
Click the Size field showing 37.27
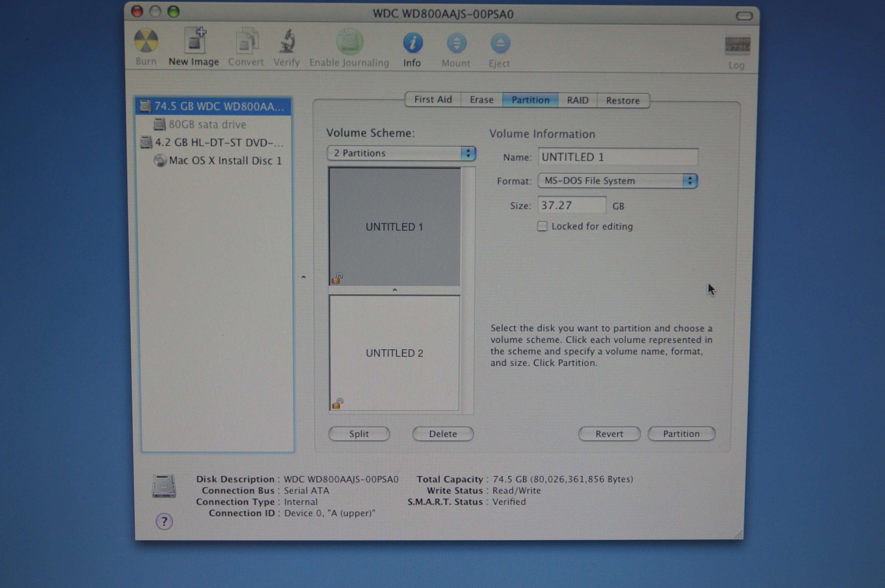(x=572, y=205)
